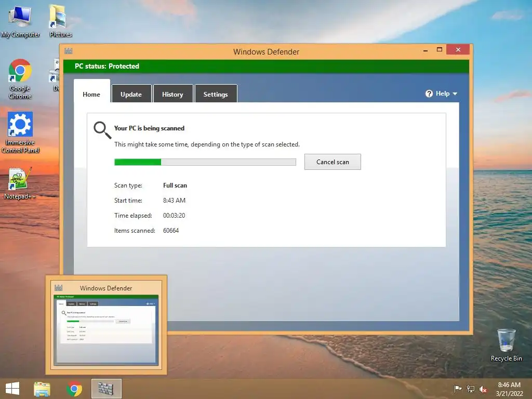Switch to the Update tab
Screen dimensions: 532x399
point(131,94)
